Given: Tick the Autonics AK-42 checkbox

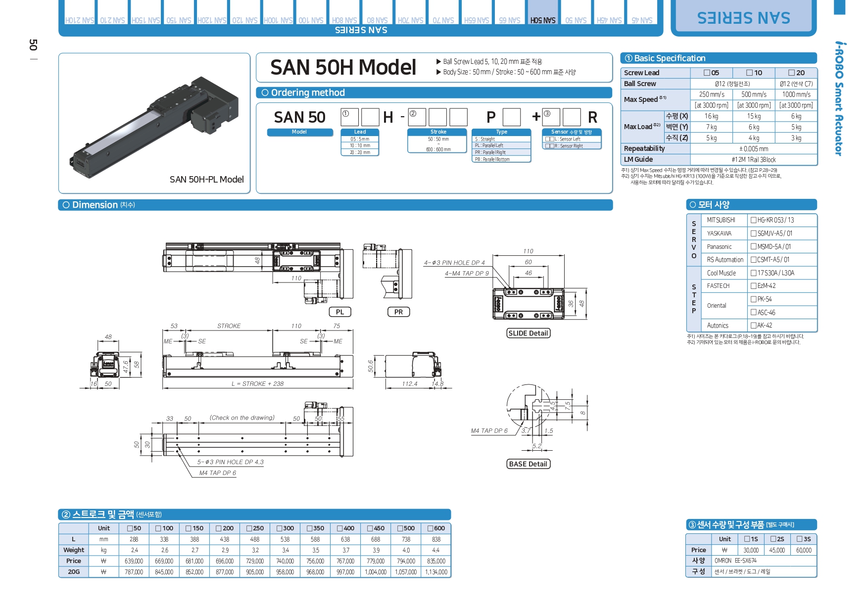Looking at the screenshot, I should pos(754,326).
